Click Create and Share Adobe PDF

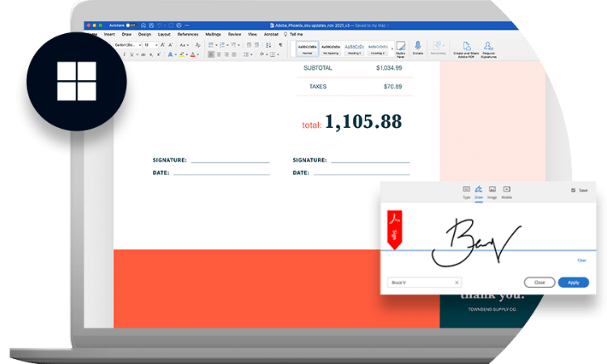pos(467,49)
